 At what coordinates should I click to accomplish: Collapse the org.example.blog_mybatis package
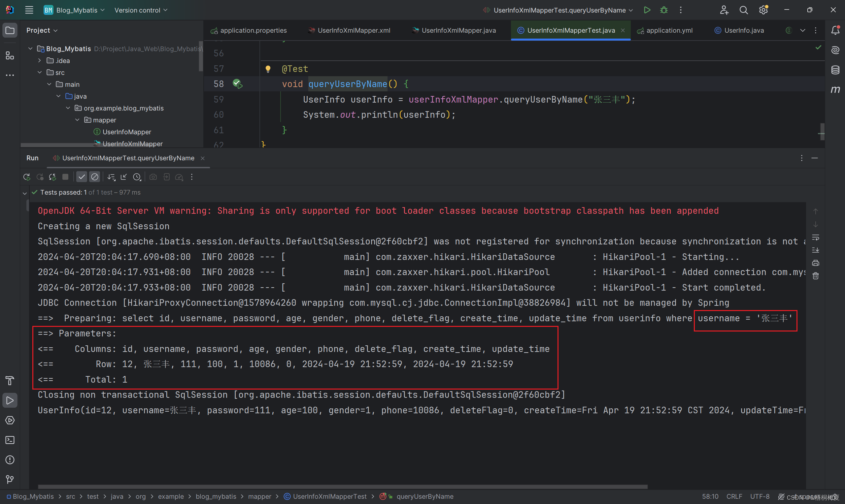click(68, 108)
